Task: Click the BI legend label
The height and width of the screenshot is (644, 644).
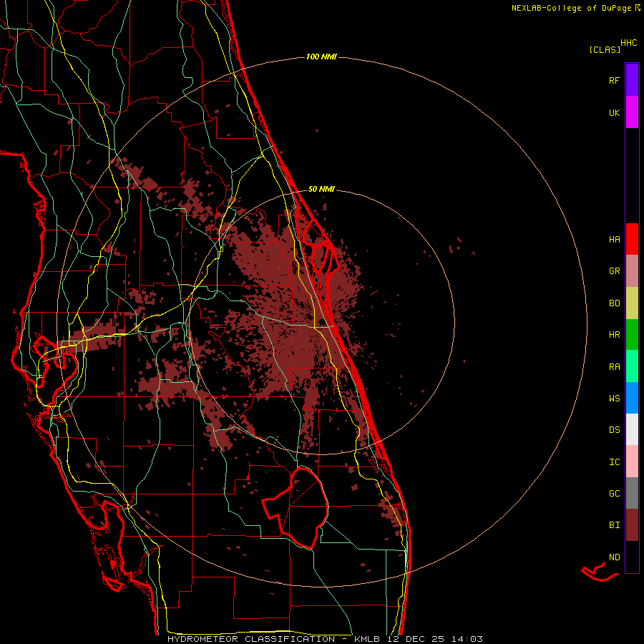Action: [614, 525]
